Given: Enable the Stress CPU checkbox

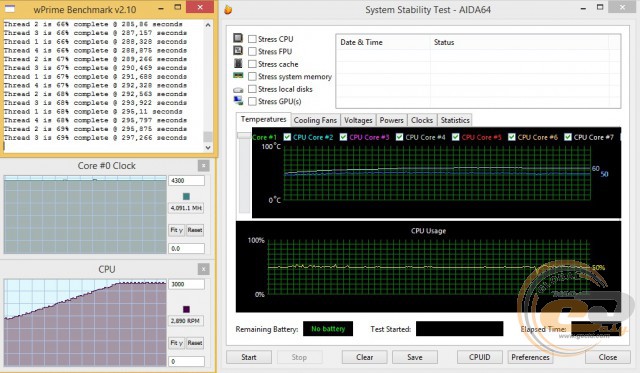Looking at the screenshot, I should [252, 39].
